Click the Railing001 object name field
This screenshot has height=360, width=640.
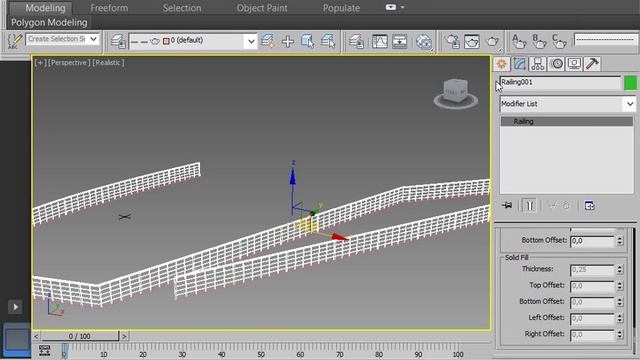pyautogui.click(x=560, y=83)
